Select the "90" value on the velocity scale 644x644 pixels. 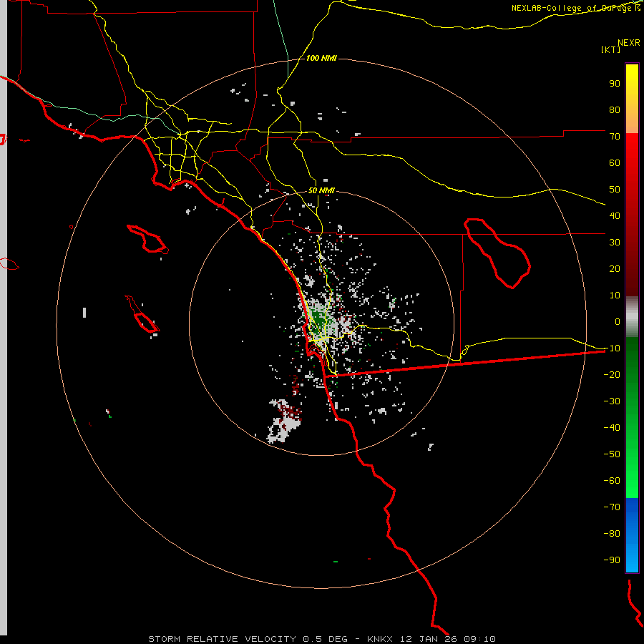click(615, 84)
